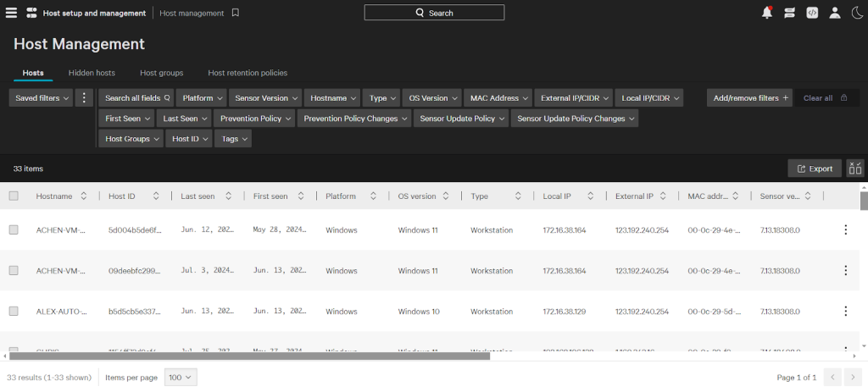This screenshot has height=392, width=868.
Task: Open row actions for host 5d004b5de6f
Action: click(845, 229)
